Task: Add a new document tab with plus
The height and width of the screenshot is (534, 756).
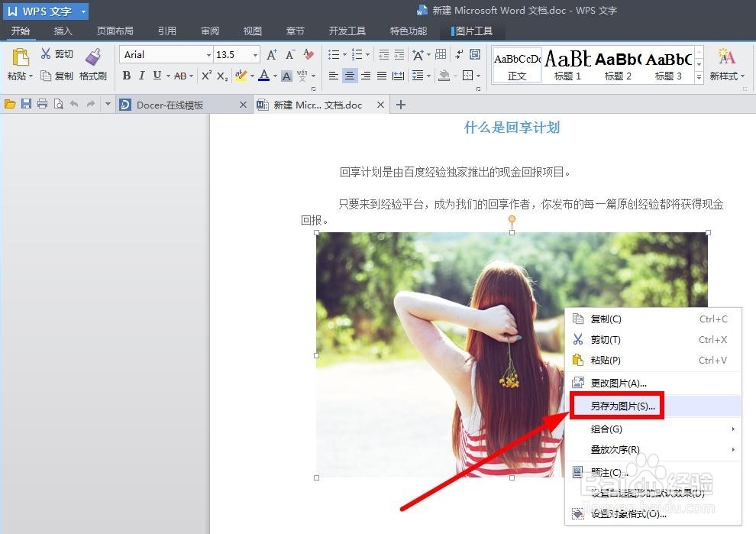Action: tap(401, 105)
